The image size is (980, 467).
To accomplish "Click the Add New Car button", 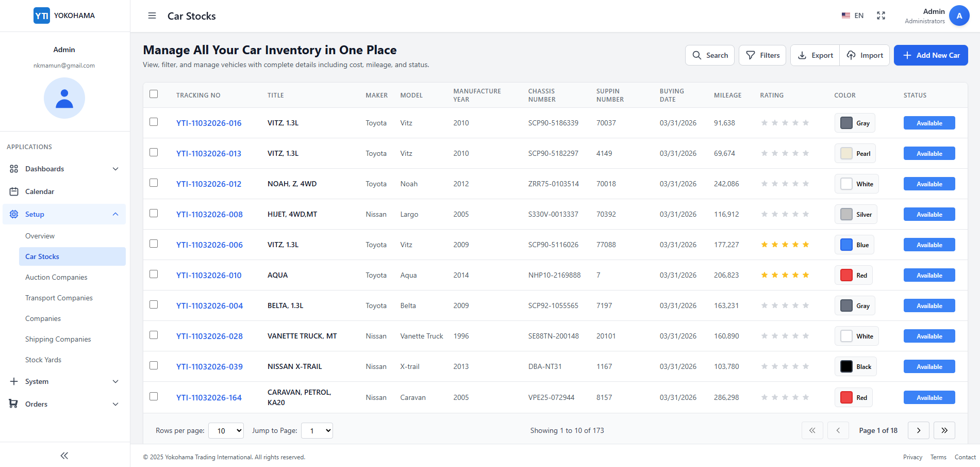I will (x=931, y=55).
